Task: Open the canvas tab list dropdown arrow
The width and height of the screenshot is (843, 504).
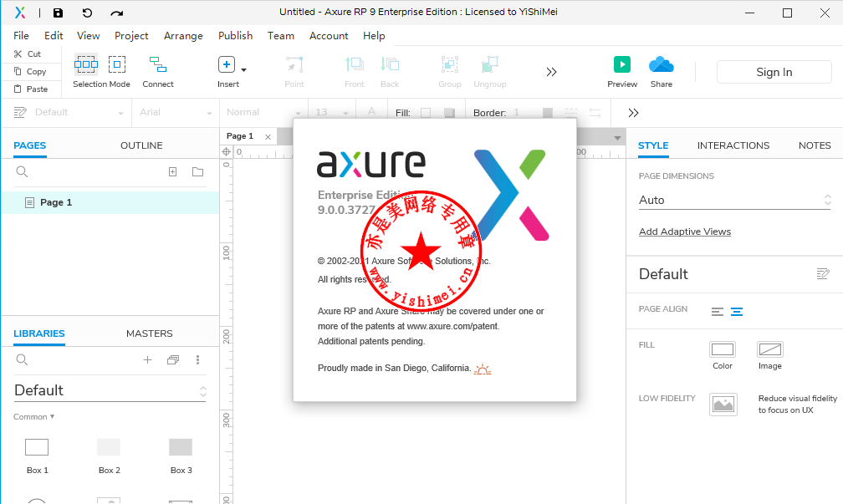Action: click(x=617, y=138)
